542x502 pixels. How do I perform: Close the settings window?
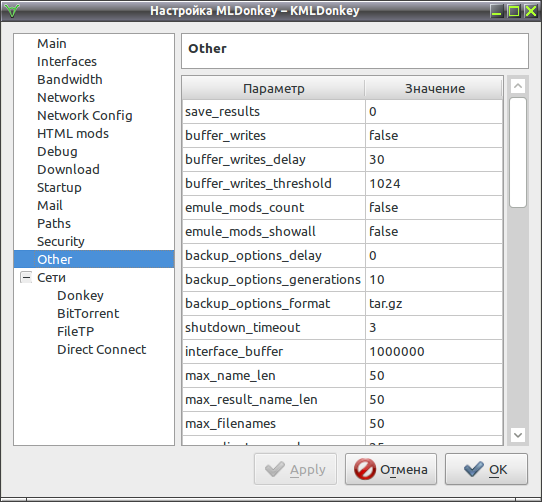pyautogui.click(x=531, y=11)
